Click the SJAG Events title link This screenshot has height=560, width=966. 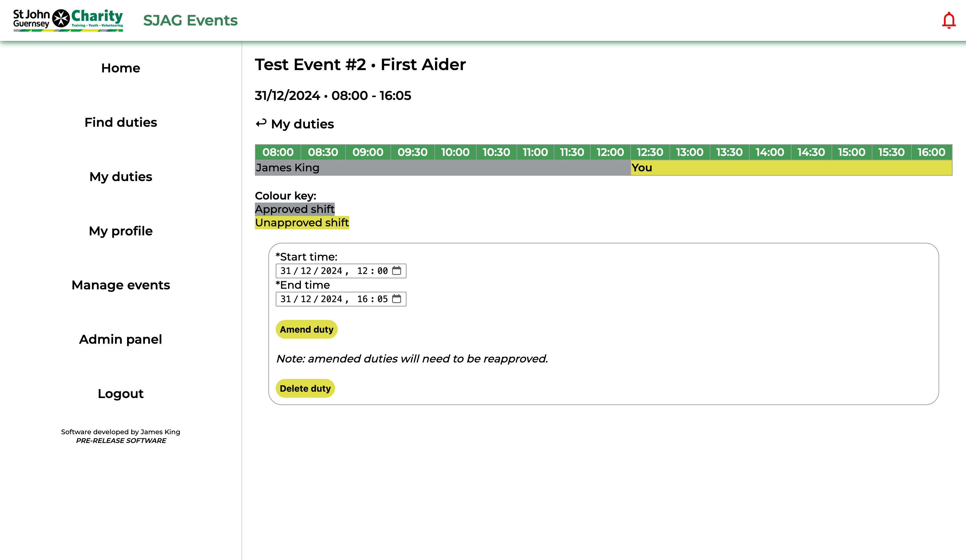[190, 20]
